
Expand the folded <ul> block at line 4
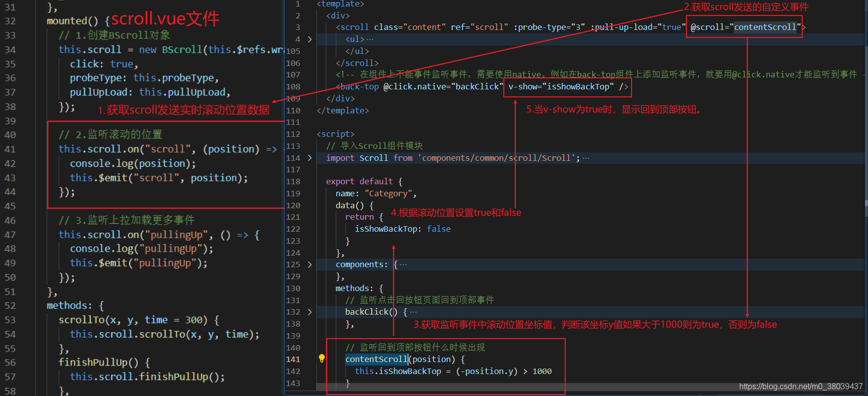pyautogui.click(x=310, y=39)
